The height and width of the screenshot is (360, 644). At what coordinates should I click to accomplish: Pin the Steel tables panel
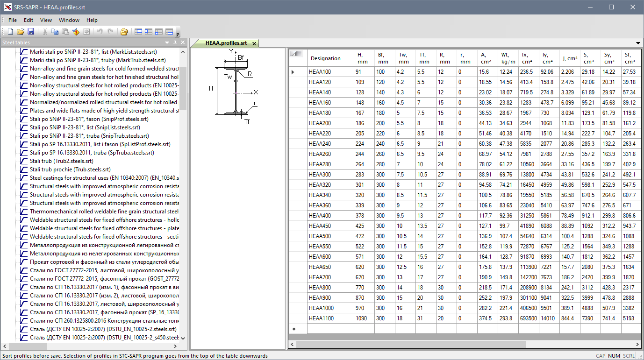pyautogui.click(x=175, y=42)
